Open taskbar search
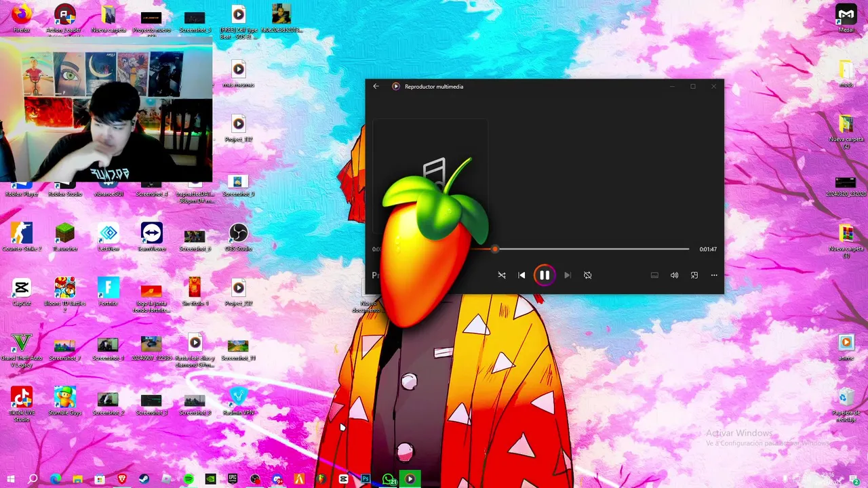This screenshot has width=868, height=488. 33,479
